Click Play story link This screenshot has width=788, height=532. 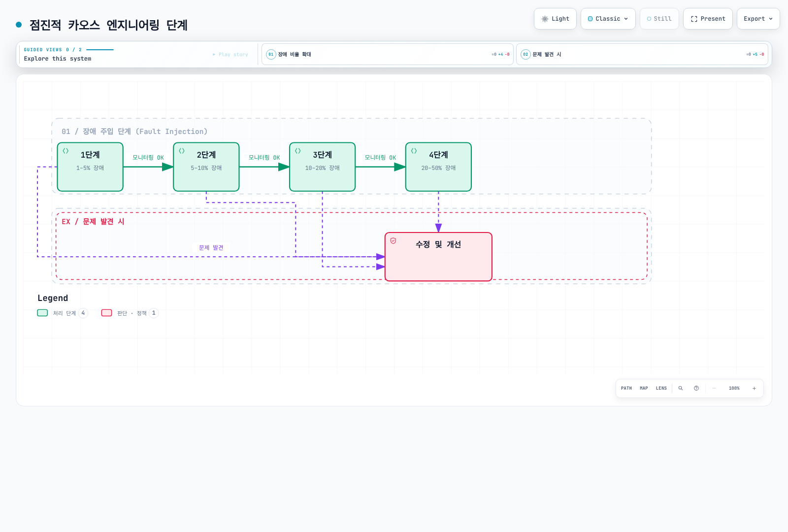pyautogui.click(x=230, y=55)
